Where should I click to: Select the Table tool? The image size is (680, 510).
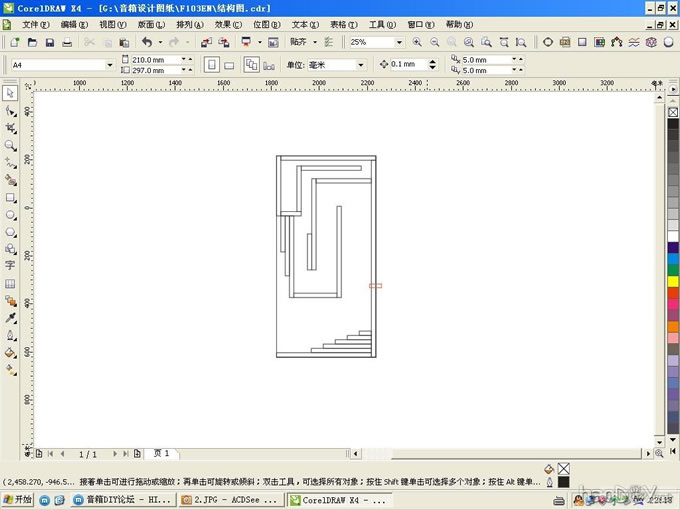(11, 284)
